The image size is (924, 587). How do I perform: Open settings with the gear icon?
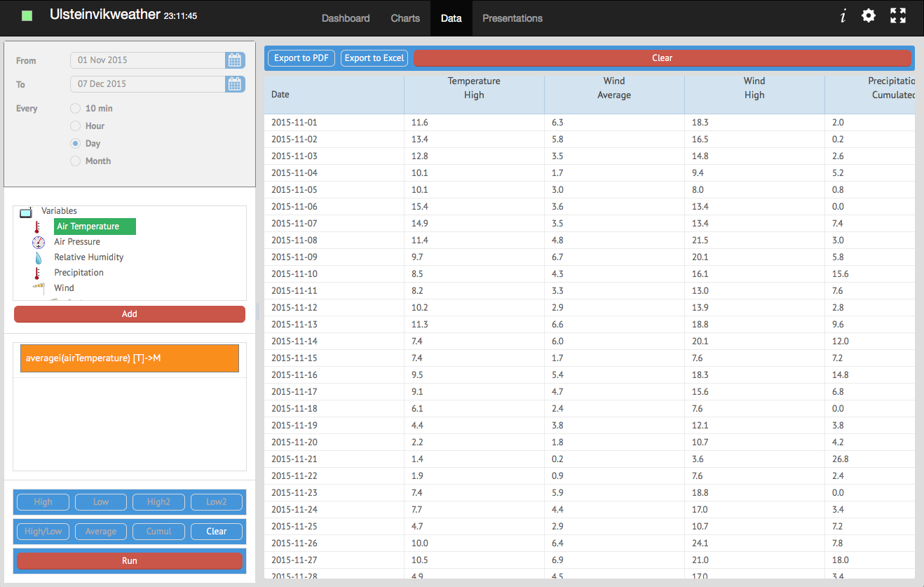pos(869,15)
